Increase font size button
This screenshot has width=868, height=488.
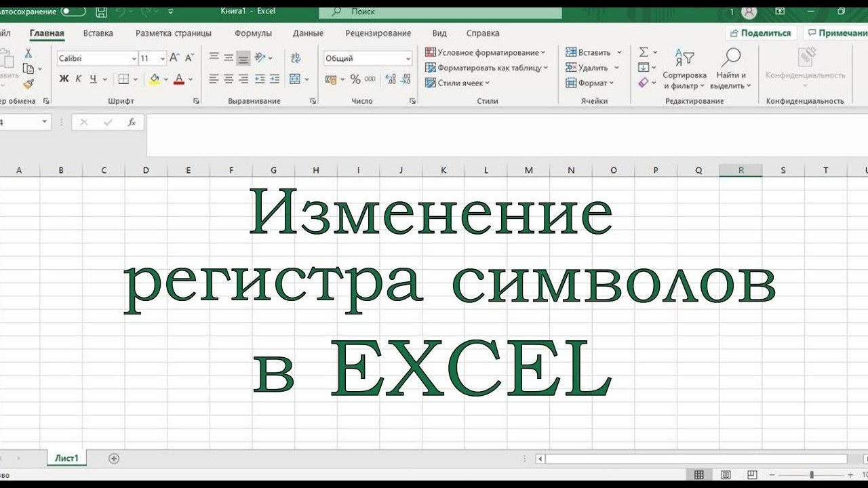(174, 58)
